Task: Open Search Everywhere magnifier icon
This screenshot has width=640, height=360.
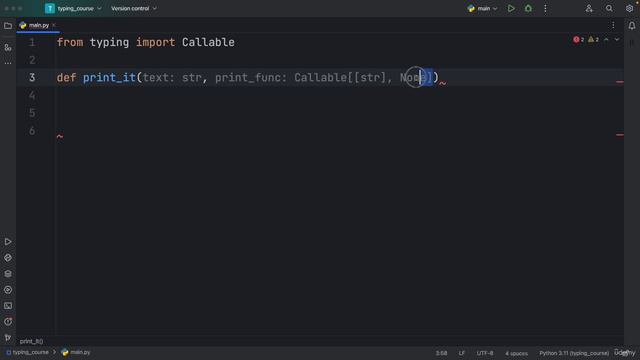Action: [609, 8]
